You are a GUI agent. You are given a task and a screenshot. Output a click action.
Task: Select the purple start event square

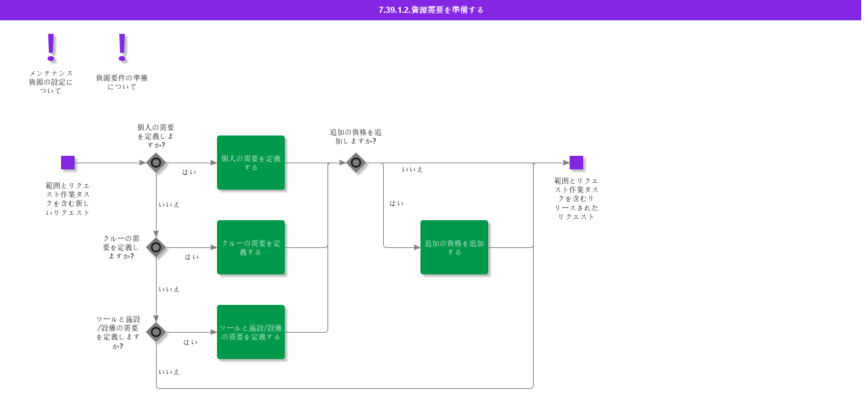pyautogui.click(x=68, y=163)
